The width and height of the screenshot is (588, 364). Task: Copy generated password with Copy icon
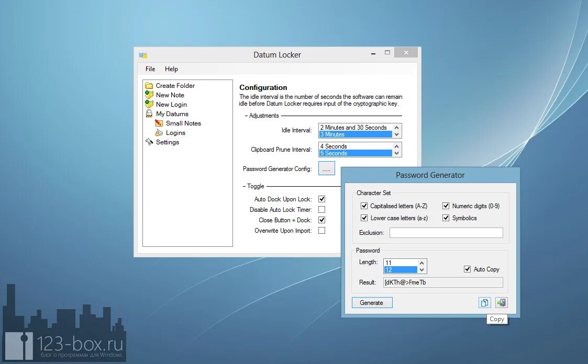484,303
